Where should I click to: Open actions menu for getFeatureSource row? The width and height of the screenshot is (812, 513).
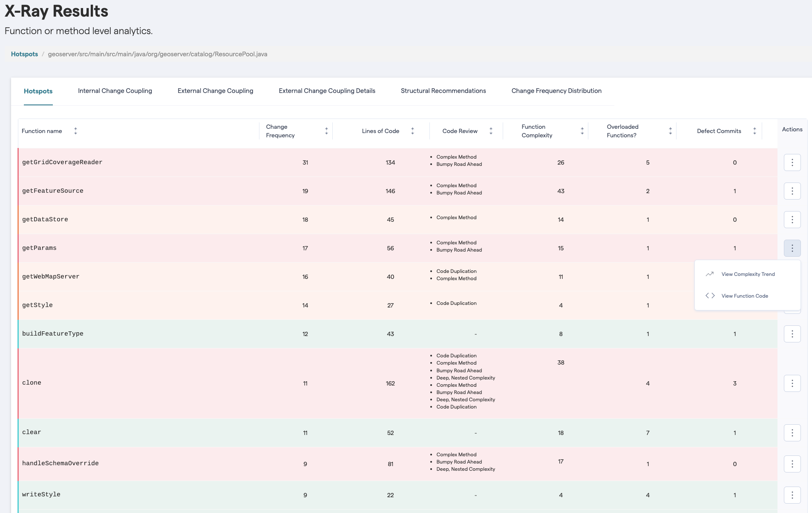792,191
